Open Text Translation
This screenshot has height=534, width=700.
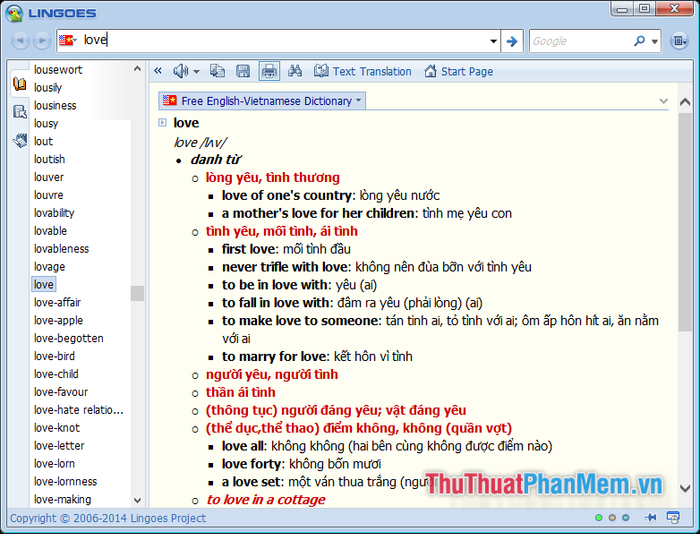362,71
